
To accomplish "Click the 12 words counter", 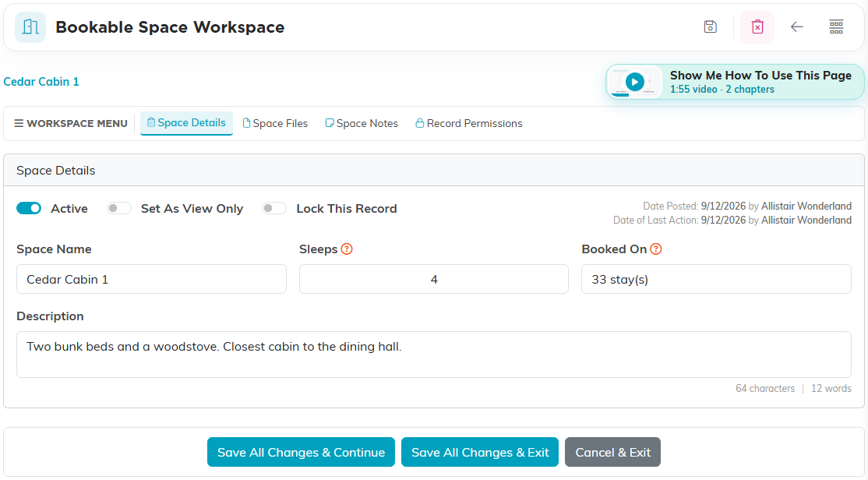I will (831, 388).
